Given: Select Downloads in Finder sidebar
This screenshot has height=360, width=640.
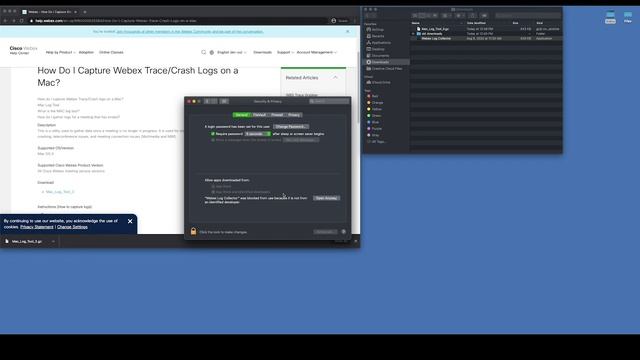Looking at the screenshot, I should click(386, 62).
